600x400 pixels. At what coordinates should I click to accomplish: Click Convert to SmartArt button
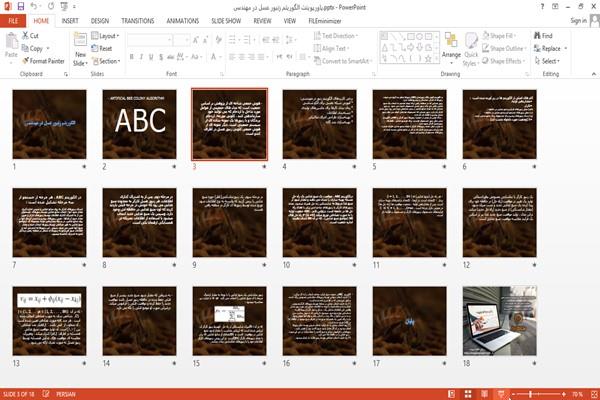(x=342, y=61)
